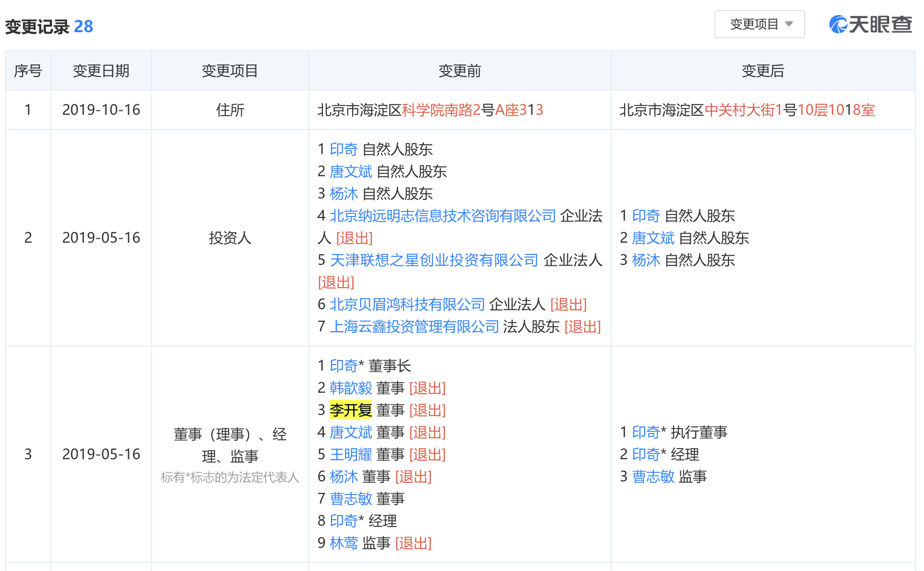Click 印奇 经理 entry in 变更后
The height and width of the screenshot is (571, 924).
click(x=646, y=454)
